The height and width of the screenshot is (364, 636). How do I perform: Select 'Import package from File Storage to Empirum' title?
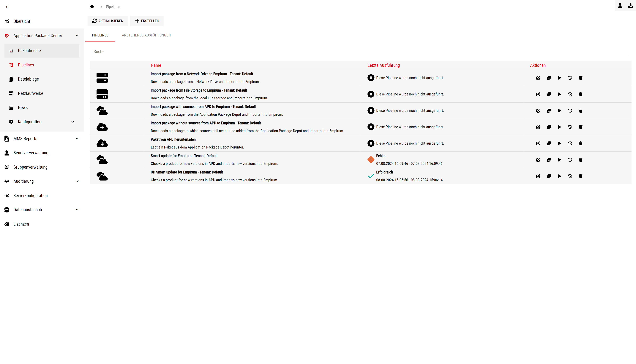click(x=199, y=90)
